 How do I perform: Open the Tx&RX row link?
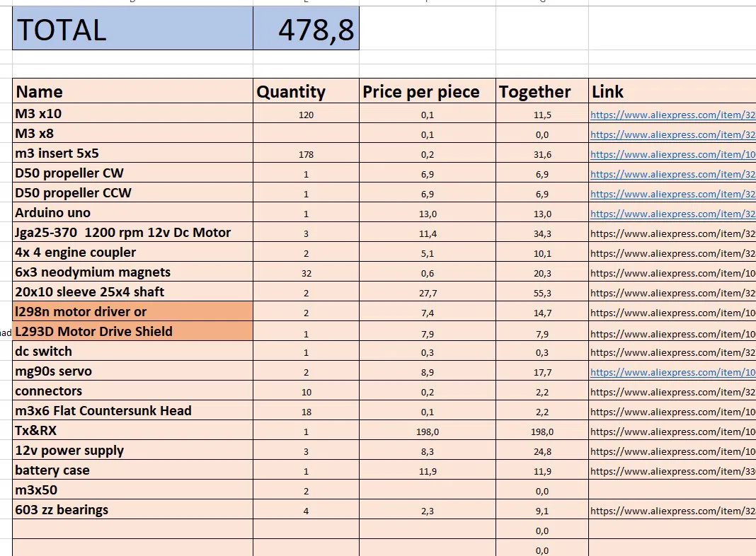672,432
